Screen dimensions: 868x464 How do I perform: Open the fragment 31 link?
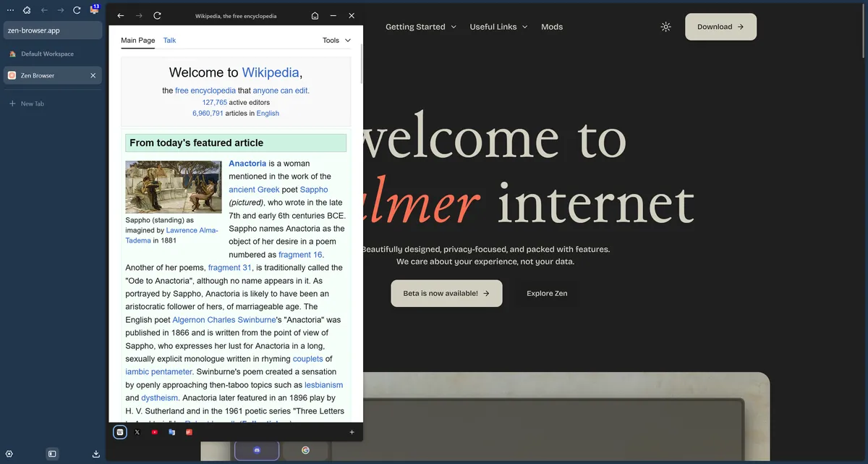[230, 268]
